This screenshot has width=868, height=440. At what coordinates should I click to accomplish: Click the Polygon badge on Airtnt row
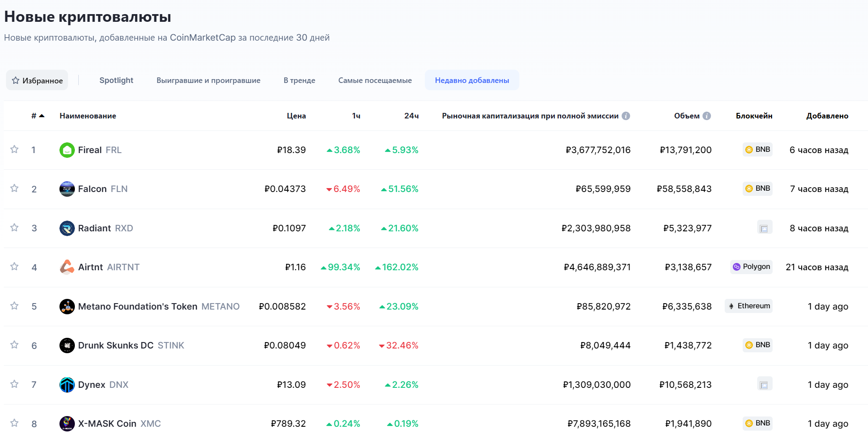(751, 266)
